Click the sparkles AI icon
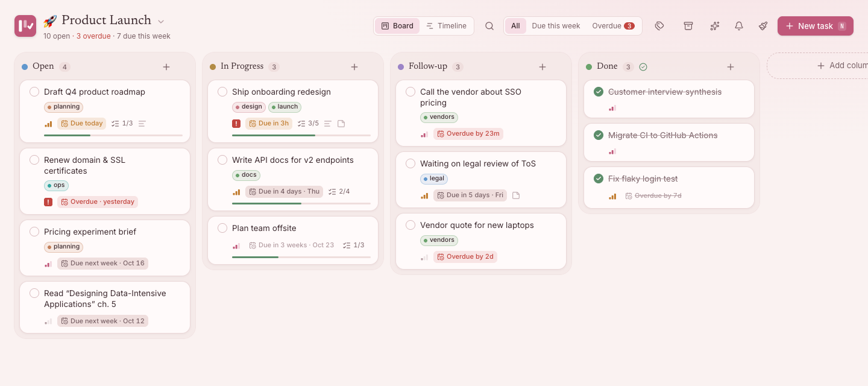The height and width of the screenshot is (386, 868). [x=715, y=26]
